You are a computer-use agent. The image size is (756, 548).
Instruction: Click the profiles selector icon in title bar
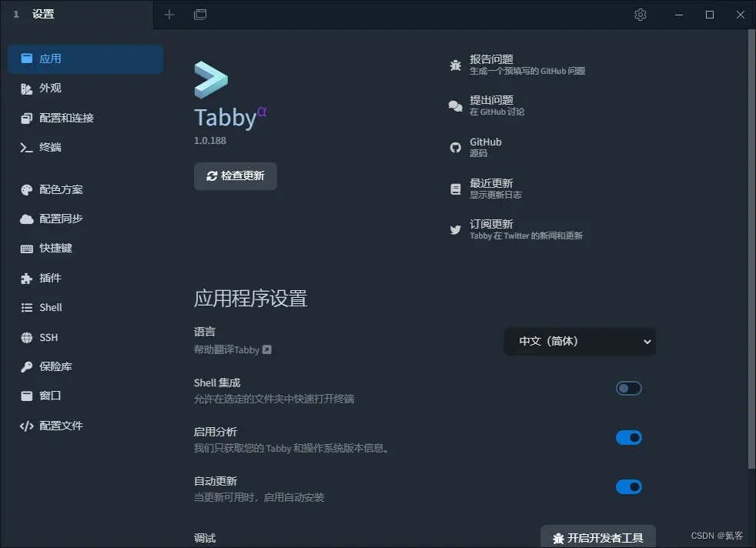point(200,15)
